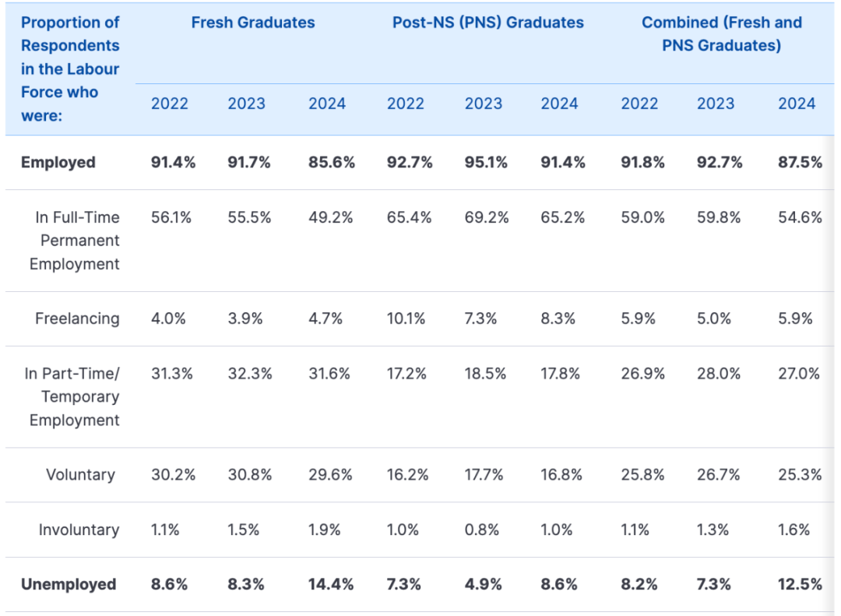Click the 2023 year under Post-NS Graduates
Image resolution: width=841 pixels, height=616 pixels.
[x=484, y=103]
